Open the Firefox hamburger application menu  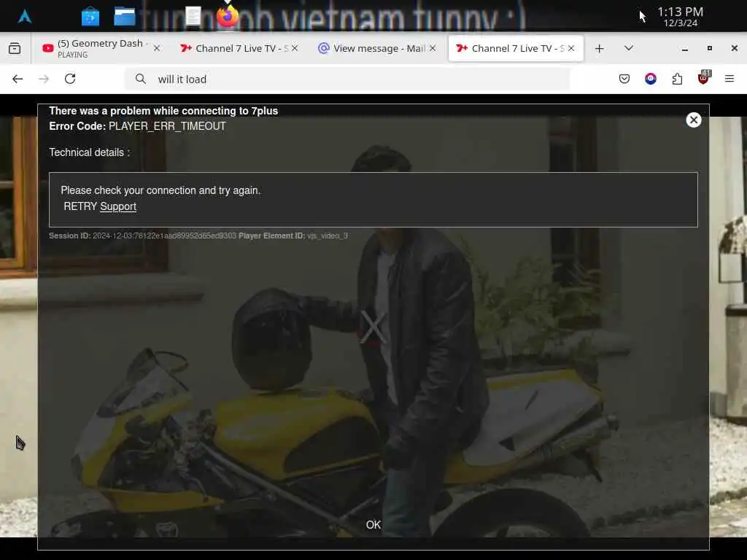coord(729,79)
